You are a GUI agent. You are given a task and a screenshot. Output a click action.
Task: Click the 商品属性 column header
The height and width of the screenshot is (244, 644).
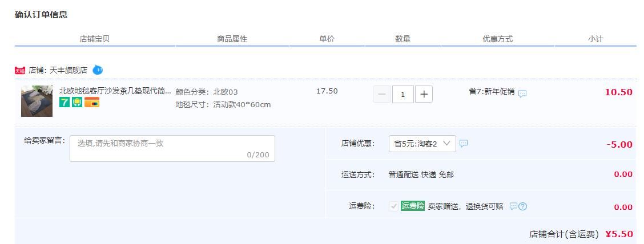coord(232,39)
